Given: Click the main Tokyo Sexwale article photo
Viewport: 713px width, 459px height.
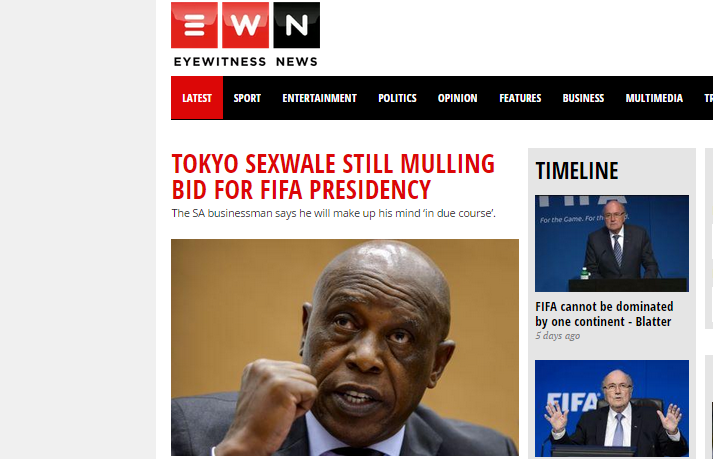Looking at the screenshot, I should tap(345, 347).
